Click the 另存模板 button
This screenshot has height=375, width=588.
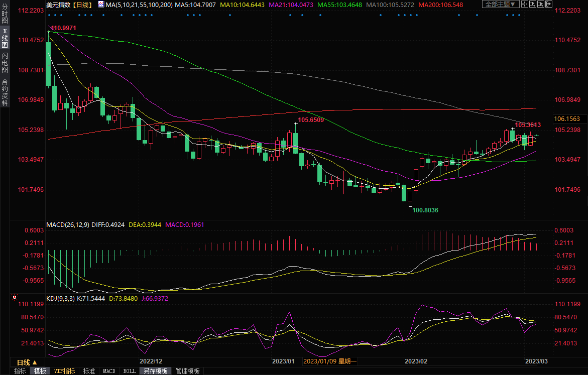point(155,371)
